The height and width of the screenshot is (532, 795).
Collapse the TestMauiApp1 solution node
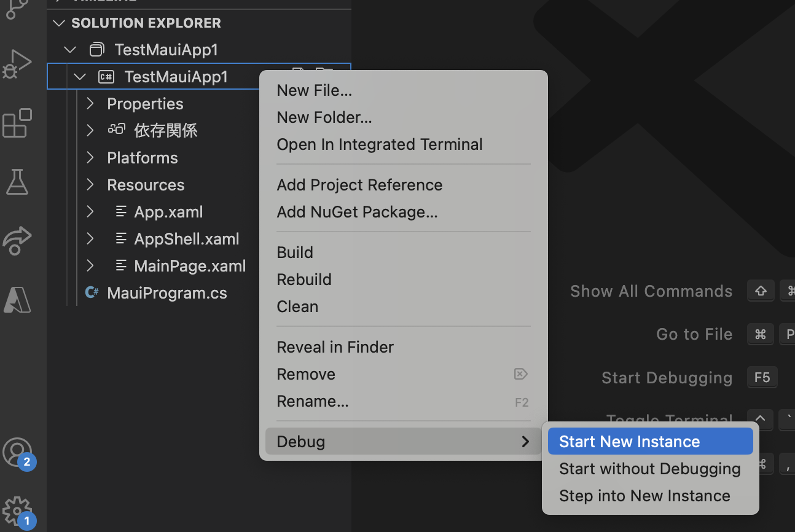71,50
